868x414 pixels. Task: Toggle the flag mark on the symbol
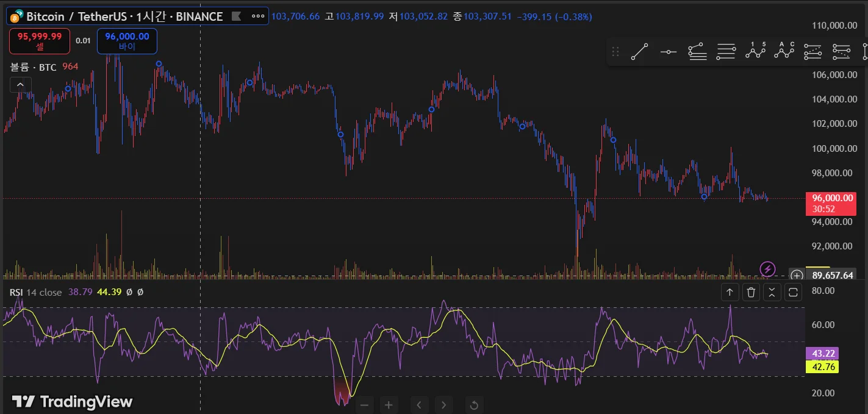pyautogui.click(x=237, y=16)
